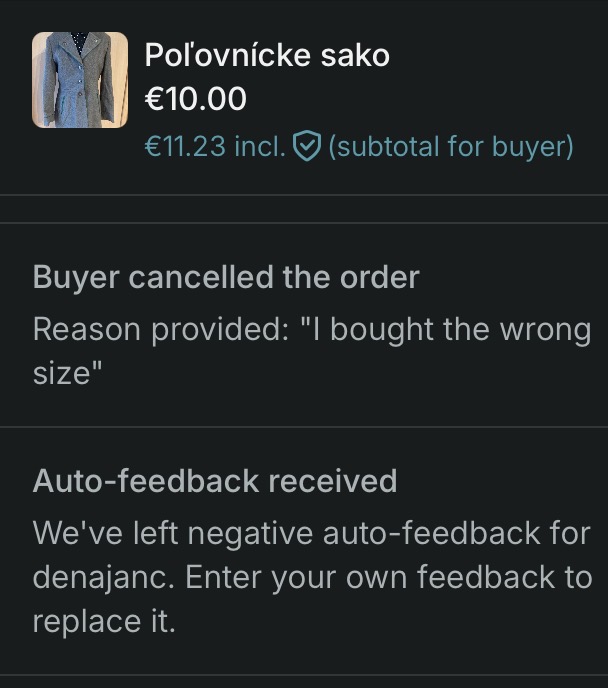Click the word "Auto-feedback" in the heading
The width and height of the screenshot is (608, 688).
(x=147, y=480)
